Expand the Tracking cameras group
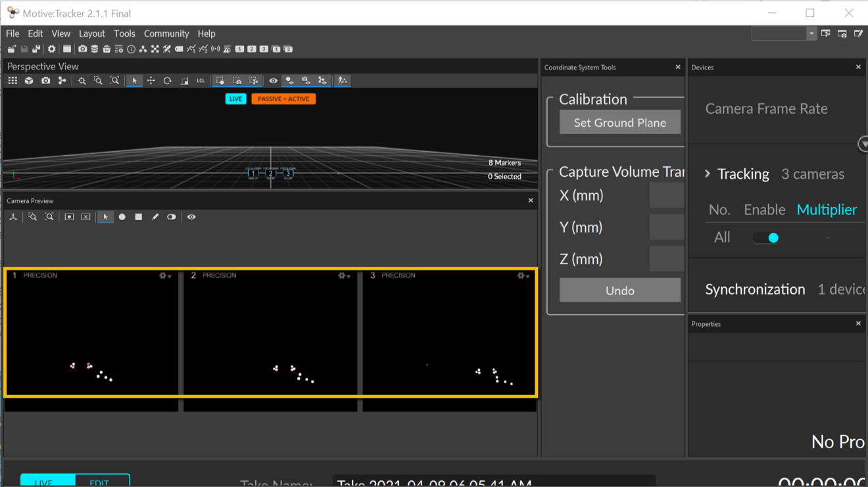 point(708,174)
